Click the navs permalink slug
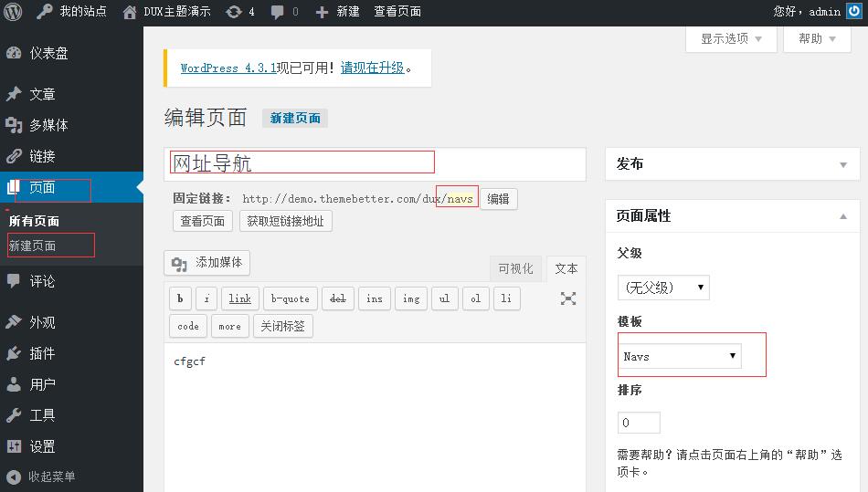 (460, 199)
